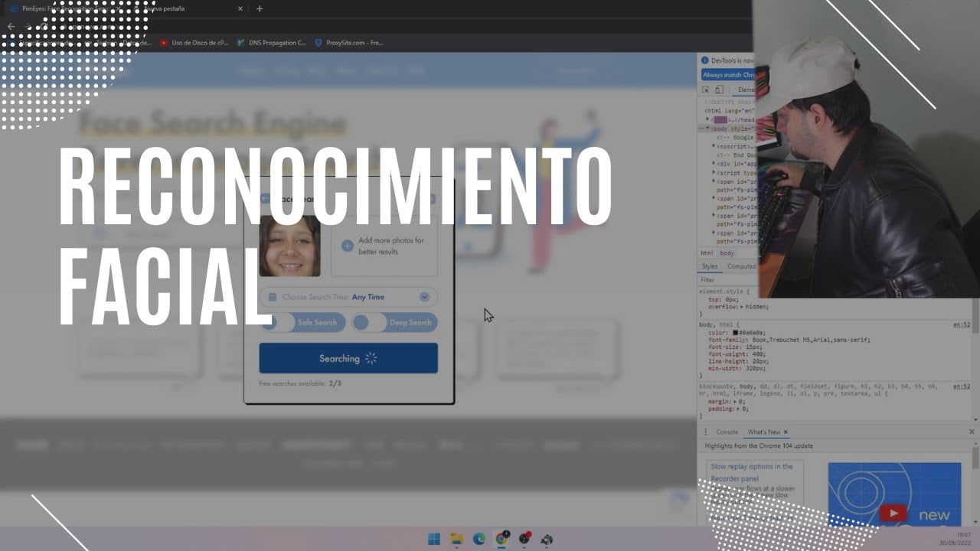Open the DevTools drawer kebab menu

point(705,432)
